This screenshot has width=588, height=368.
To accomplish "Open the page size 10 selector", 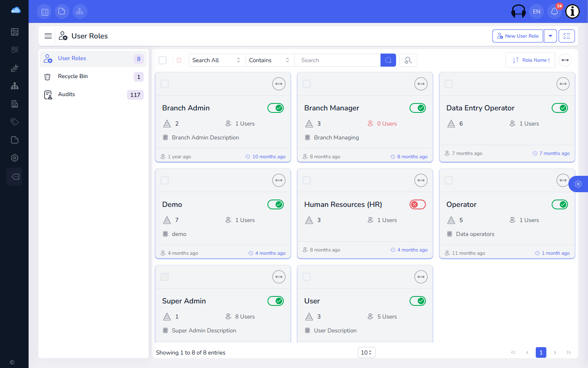I will click(366, 352).
